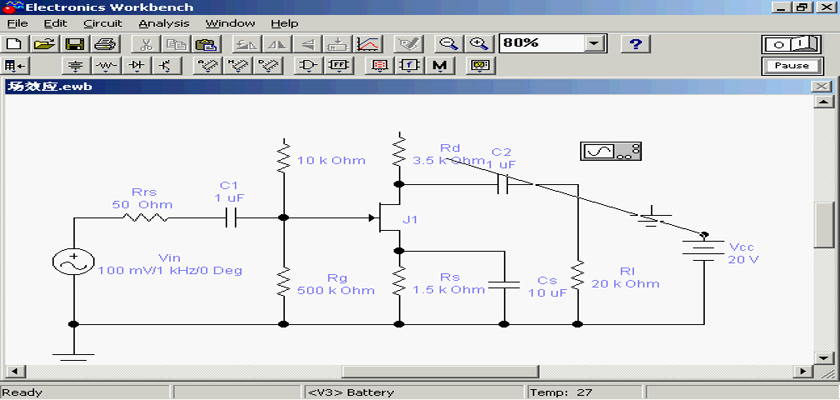This screenshot has width=840, height=400.
Task: Click the Cs 10 uF label
Action: pyautogui.click(x=548, y=286)
